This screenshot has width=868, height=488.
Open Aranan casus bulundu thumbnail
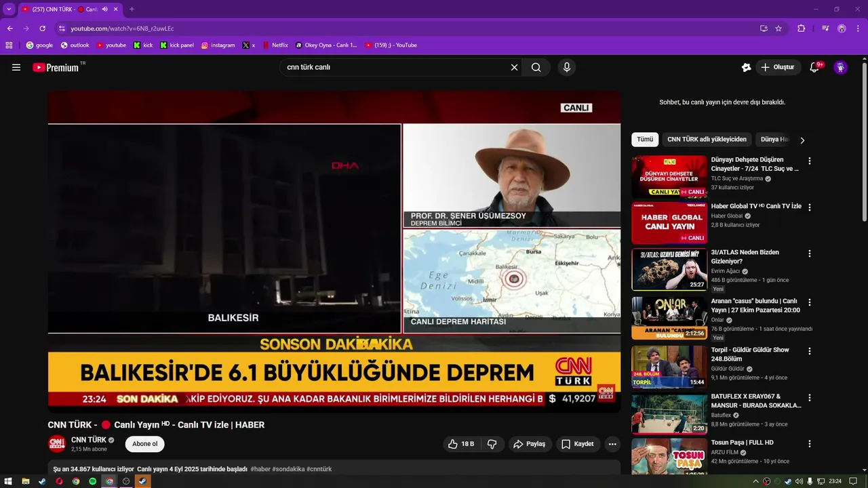pos(669,318)
